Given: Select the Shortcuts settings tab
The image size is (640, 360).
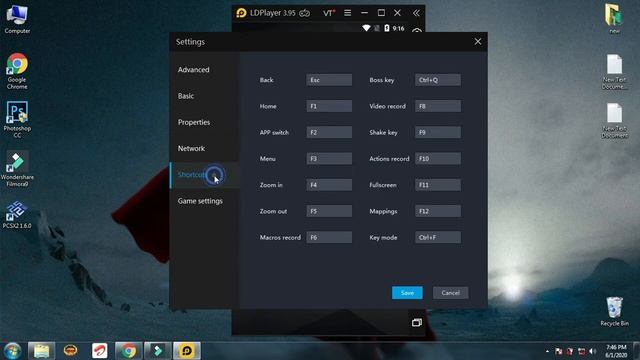Looking at the screenshot, I should 204,175.
